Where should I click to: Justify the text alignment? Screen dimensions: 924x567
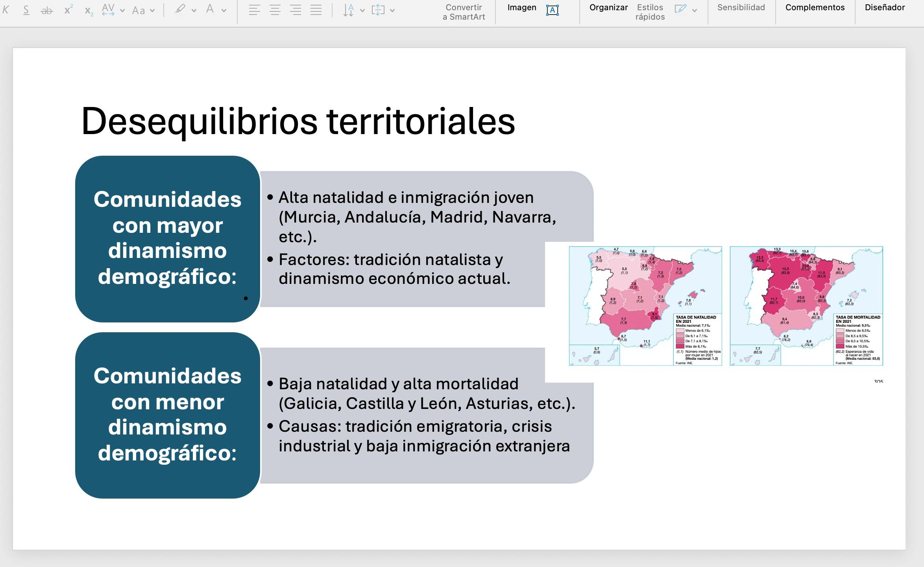(316, 10)
